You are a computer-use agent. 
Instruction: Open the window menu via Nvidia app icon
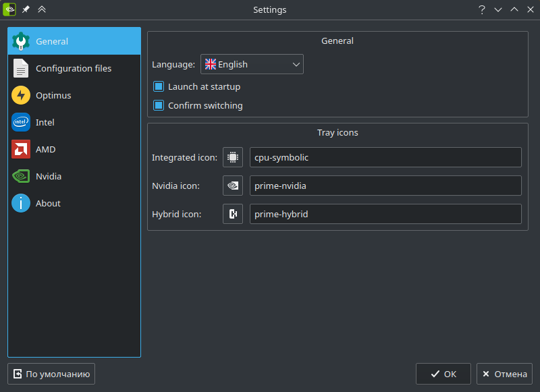click(x=9, y=9)
